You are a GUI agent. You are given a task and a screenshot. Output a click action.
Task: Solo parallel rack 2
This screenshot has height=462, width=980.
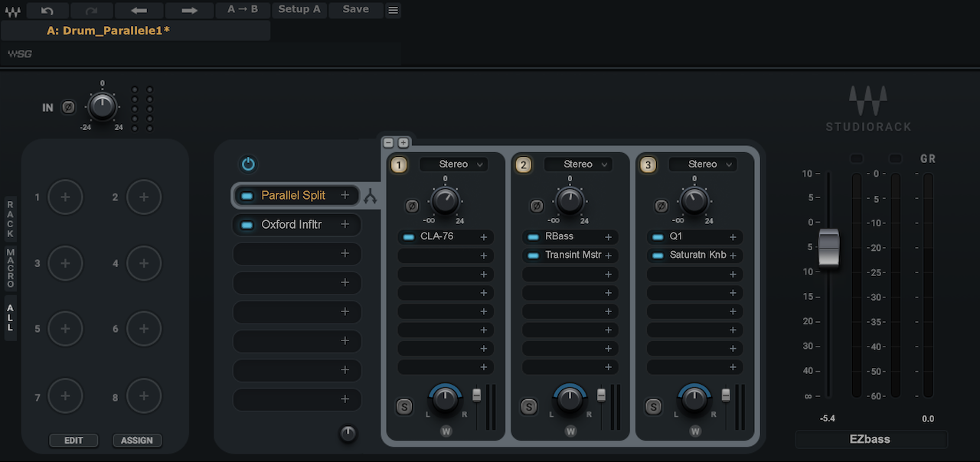point(528,407)
